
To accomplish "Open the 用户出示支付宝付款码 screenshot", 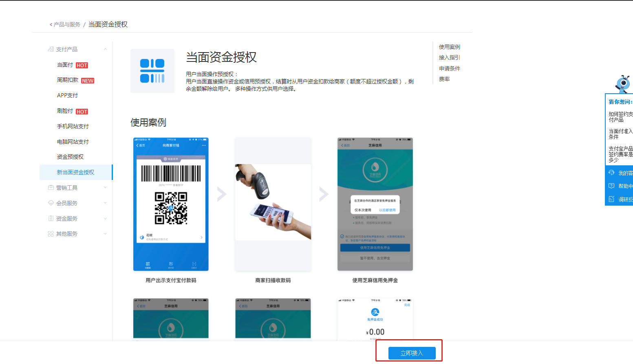I will click(171, 204).
